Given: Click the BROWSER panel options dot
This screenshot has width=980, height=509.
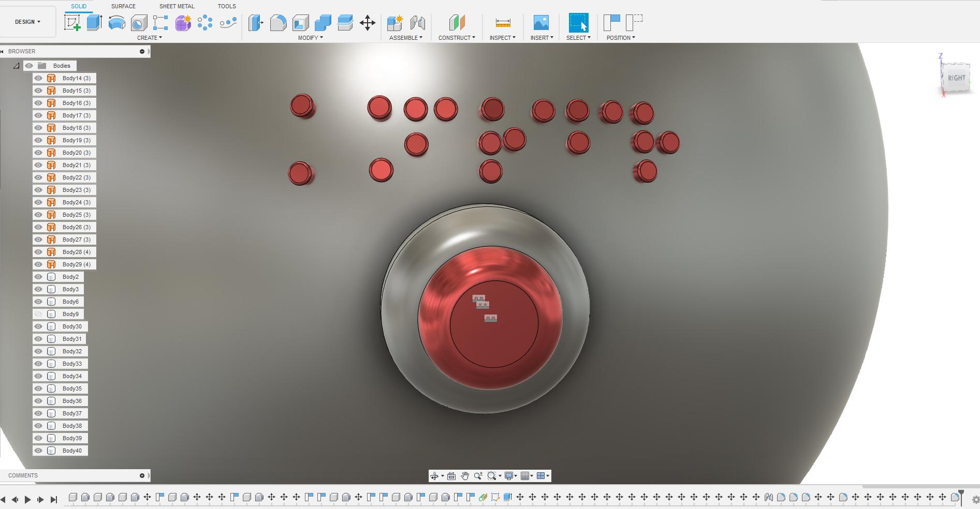Looking at the screenshot, I should click(x=142, y=51).
